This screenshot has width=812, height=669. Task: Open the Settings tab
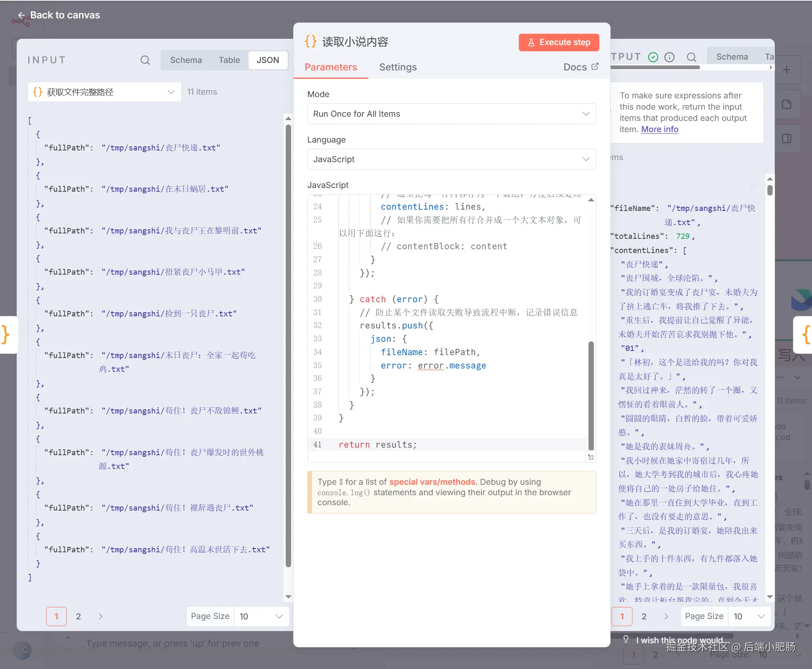coord(397,67)
